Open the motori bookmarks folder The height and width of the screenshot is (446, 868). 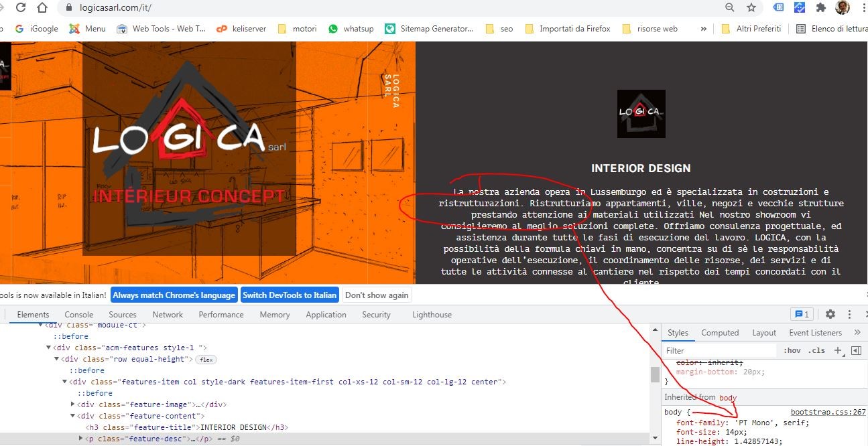click(297, 29)
